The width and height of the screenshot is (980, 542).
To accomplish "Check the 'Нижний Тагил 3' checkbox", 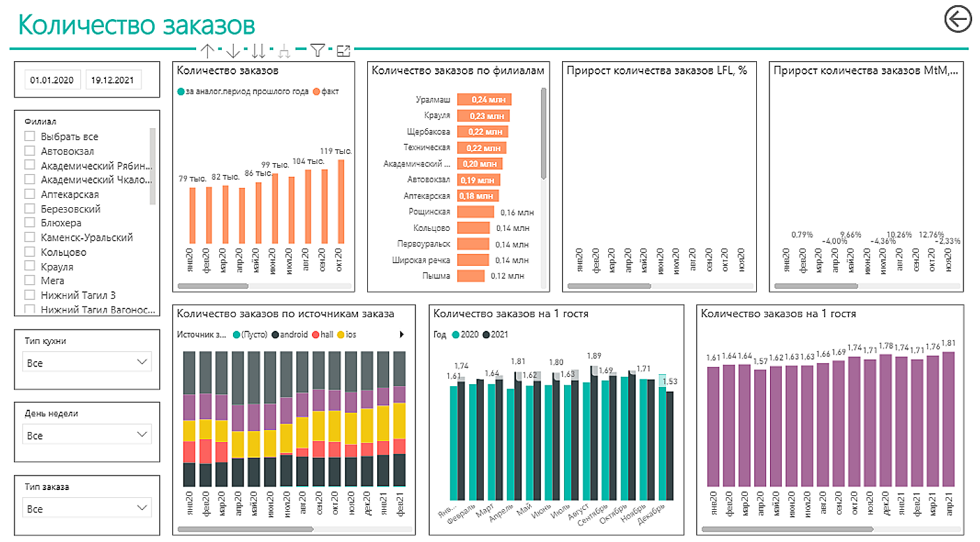I will (30, 295).
